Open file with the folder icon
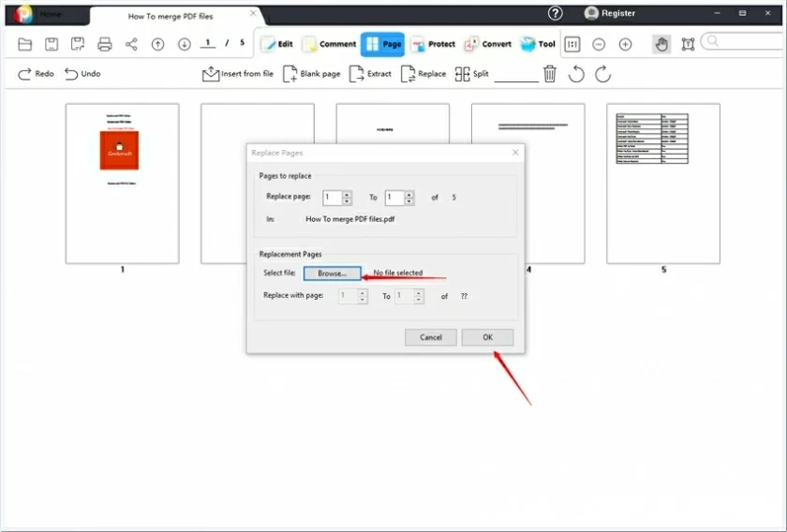The image size is (787, 532). pos(24,44)
